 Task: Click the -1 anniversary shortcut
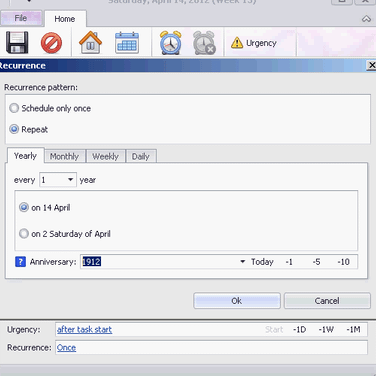point(289,262)
